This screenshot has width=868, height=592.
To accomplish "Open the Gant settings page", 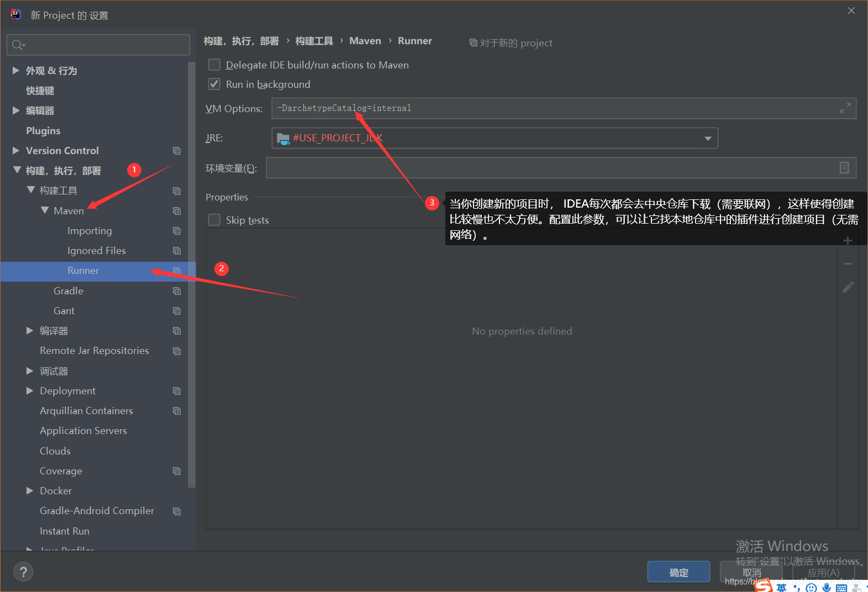I will 64,310.
